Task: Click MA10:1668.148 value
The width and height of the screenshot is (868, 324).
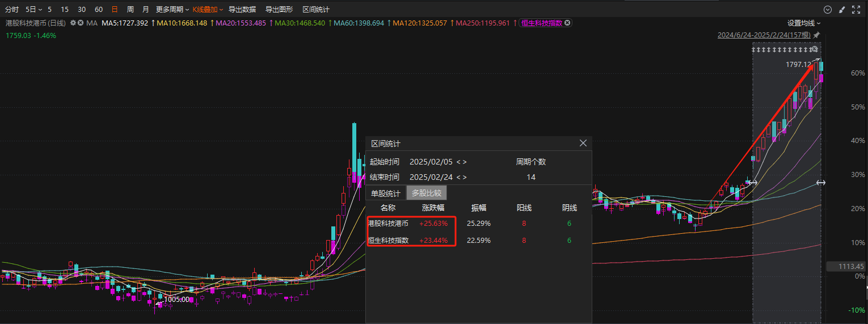Action: coord(182,23)
